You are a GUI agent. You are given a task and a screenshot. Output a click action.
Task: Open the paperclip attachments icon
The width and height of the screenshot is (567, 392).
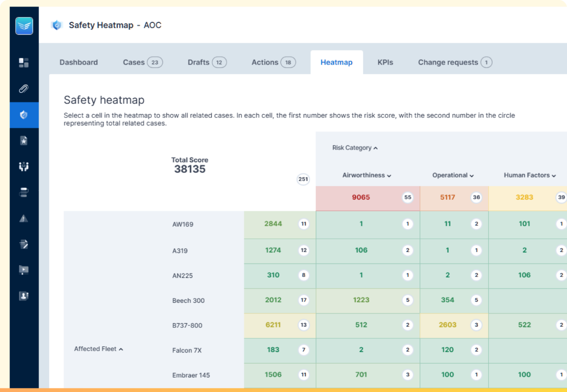coord(24,89)
